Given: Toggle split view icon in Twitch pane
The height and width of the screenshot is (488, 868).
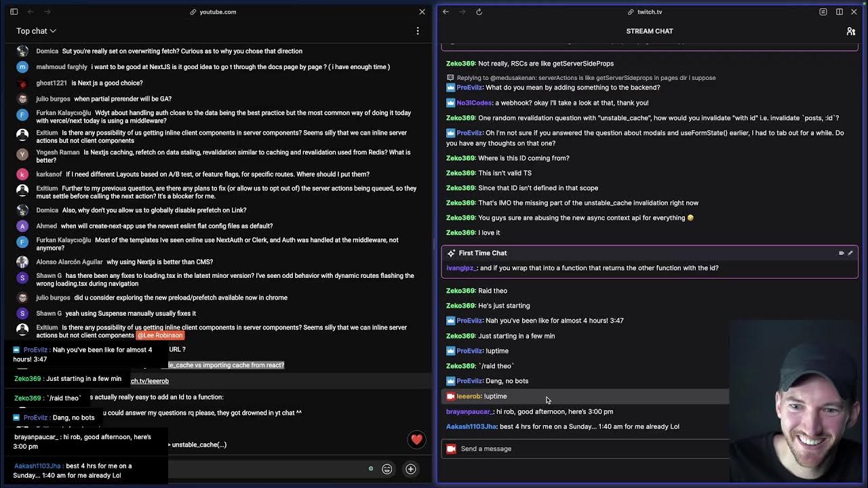Looking at the screenshot, I should [x=840, y=12].
